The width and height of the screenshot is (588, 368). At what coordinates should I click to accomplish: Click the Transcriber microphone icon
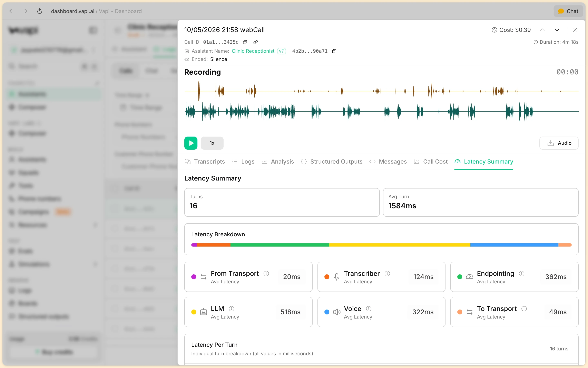click(x=336, y=277)
